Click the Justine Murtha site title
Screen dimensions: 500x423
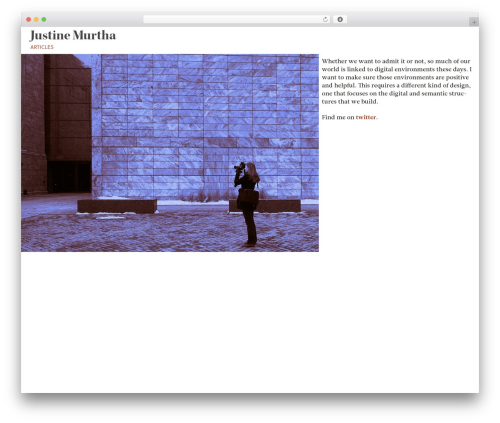click(73, 35)
